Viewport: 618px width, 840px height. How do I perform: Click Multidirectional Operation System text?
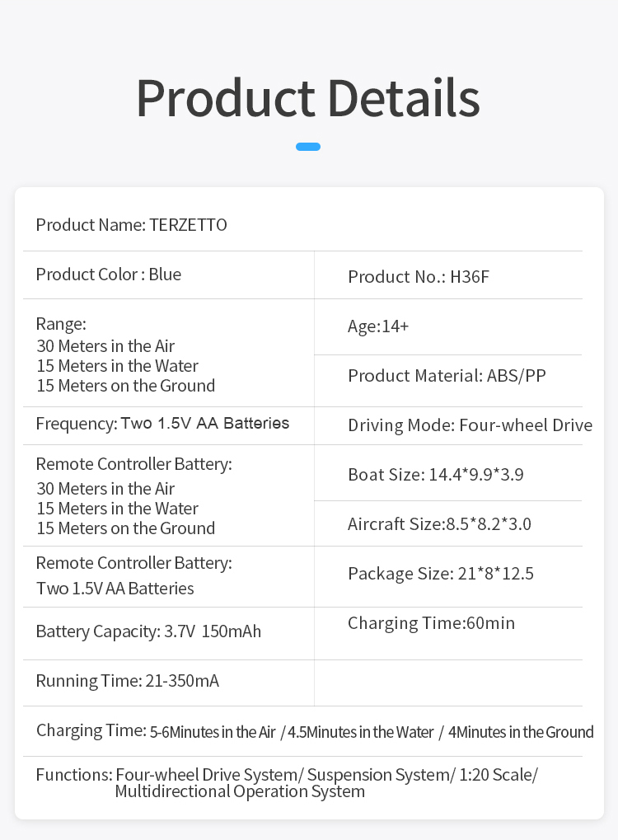[x=240, y=792]
